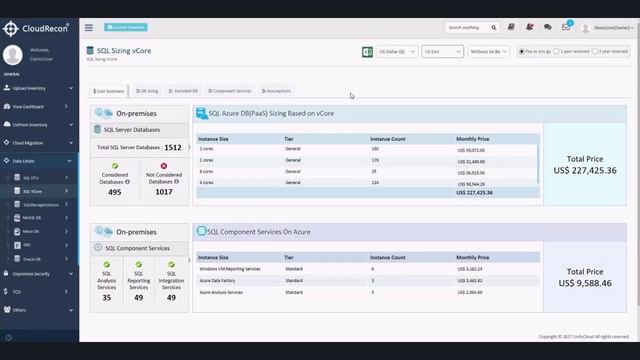Expand the Cloud Migration menu
This screenshot has height=360, width=640.
pyautogui.click(x=39, y=143)
